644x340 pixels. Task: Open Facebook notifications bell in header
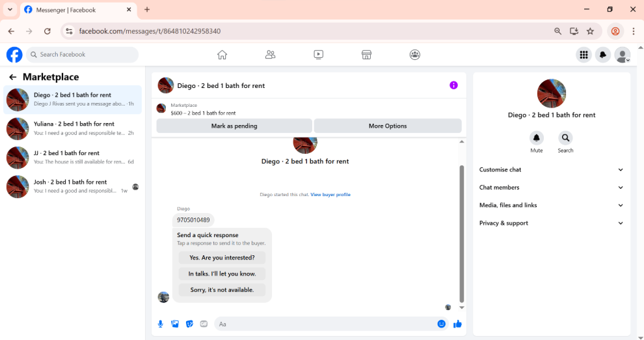pyautogui.click(x=603, y=55)
